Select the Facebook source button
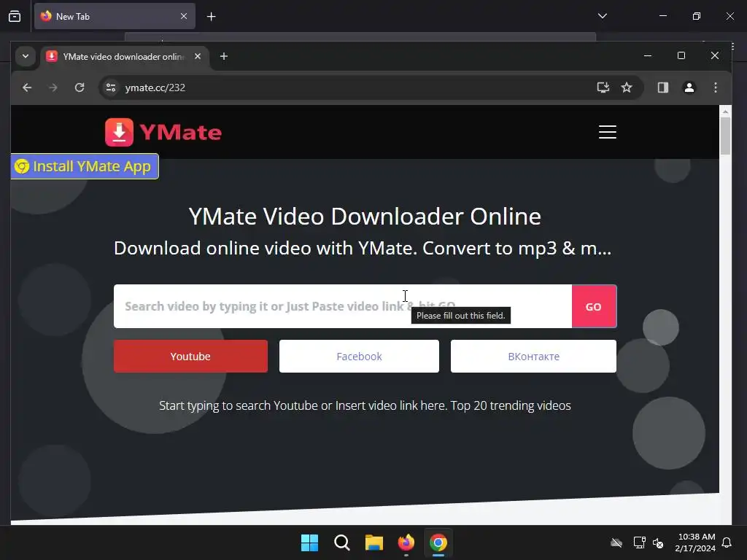747x560 pixels. [x=359, y=356]
